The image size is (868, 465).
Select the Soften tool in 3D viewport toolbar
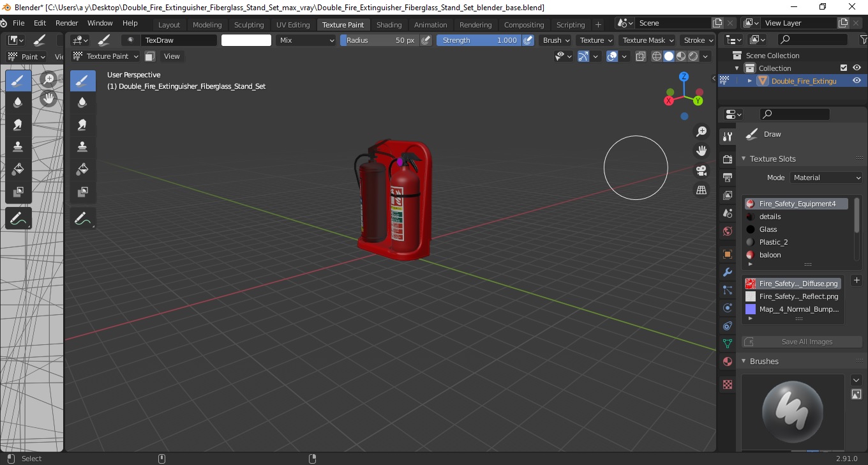point(82,103)
